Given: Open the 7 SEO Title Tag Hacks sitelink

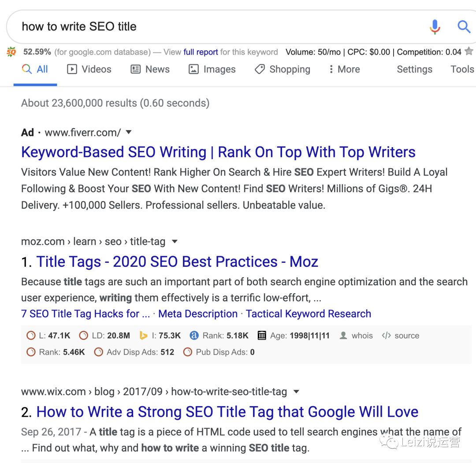Looking at the screenshot, I should click(86, 314).
